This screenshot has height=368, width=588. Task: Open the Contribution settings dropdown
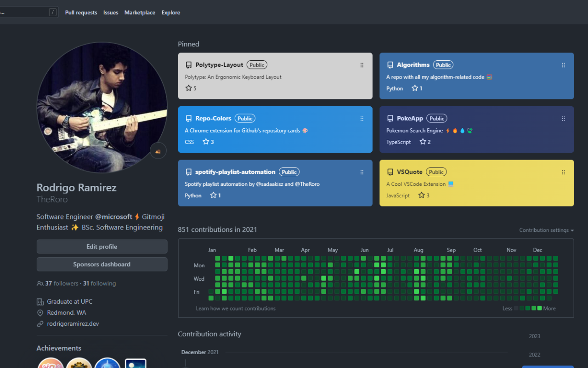(x=547, y=230)
